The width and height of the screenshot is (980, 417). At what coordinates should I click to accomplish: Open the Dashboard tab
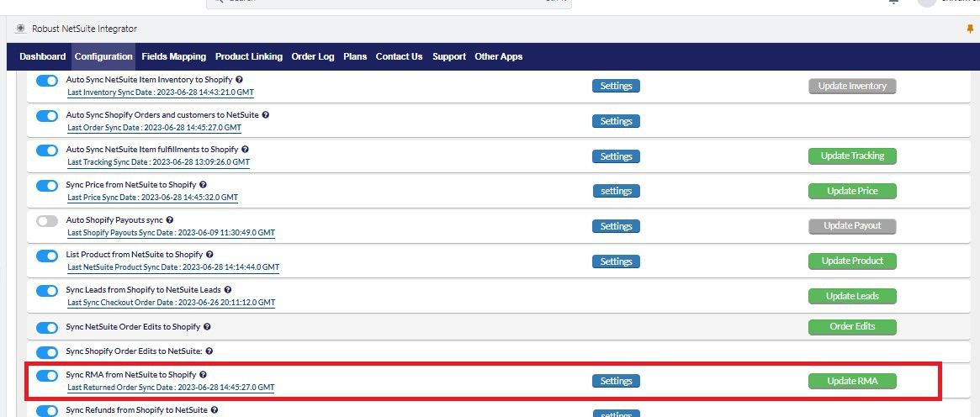pyautogui.click(x=43, y=56)
